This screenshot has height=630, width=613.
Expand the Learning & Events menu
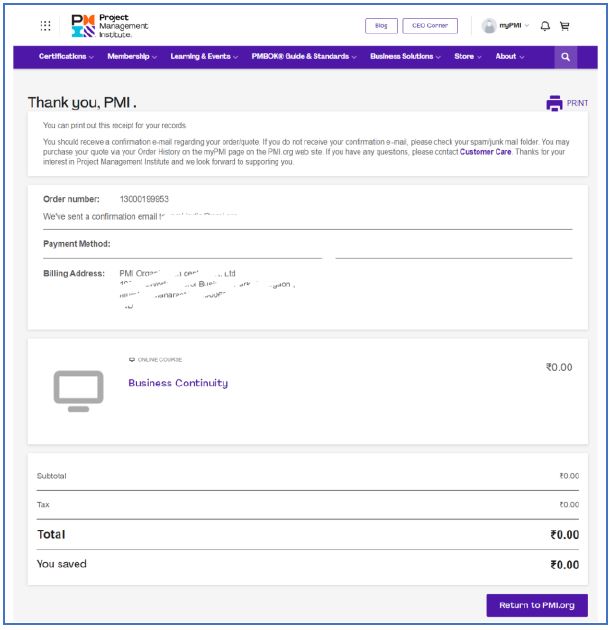(204, 57)
